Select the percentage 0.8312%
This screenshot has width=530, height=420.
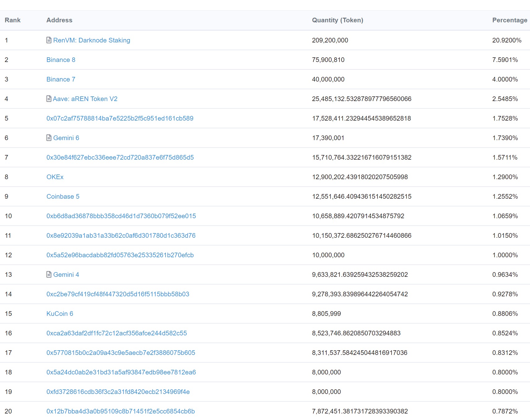pyautogui.click(x=505, y=353)
